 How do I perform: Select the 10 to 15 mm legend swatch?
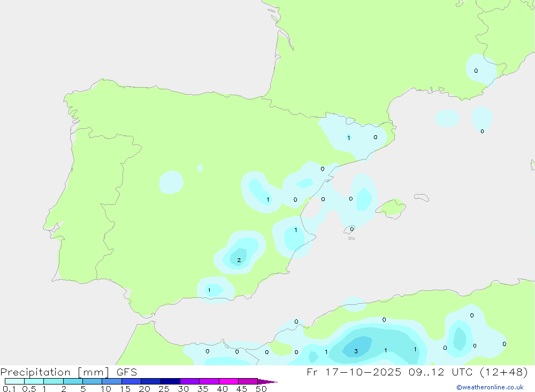[x=112, y=381]
